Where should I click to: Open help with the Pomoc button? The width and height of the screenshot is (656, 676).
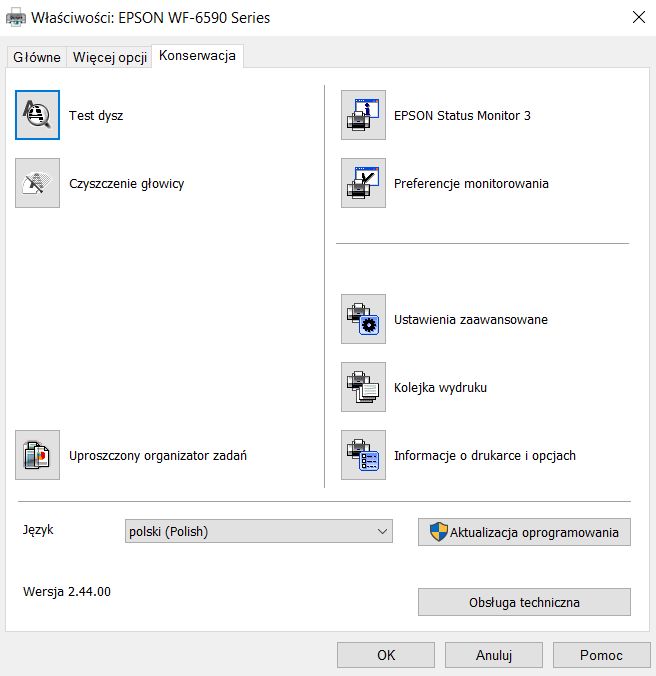(x=601, y=655)
